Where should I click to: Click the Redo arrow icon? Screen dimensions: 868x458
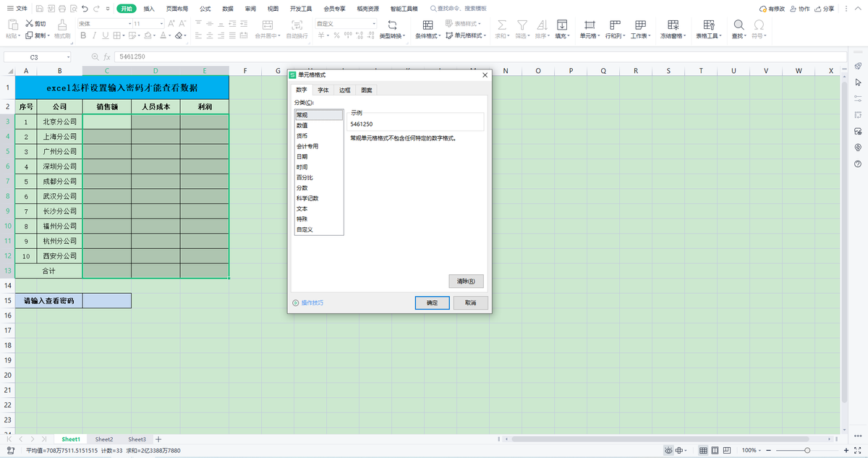tap(96, 9)
